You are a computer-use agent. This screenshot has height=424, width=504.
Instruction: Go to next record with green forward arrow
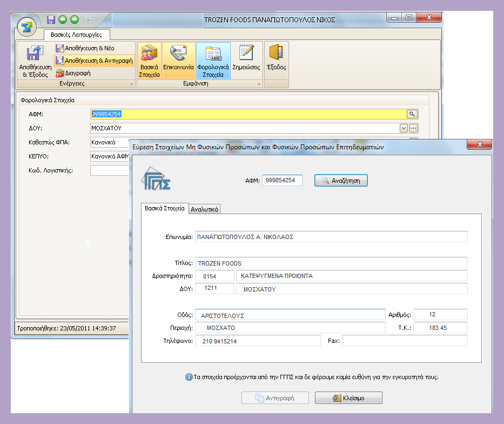[75, 19]
